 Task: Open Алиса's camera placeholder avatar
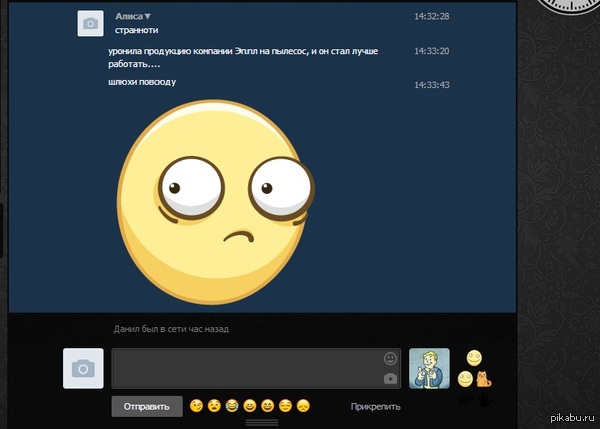pyautogui.click(x=90, y=24)
